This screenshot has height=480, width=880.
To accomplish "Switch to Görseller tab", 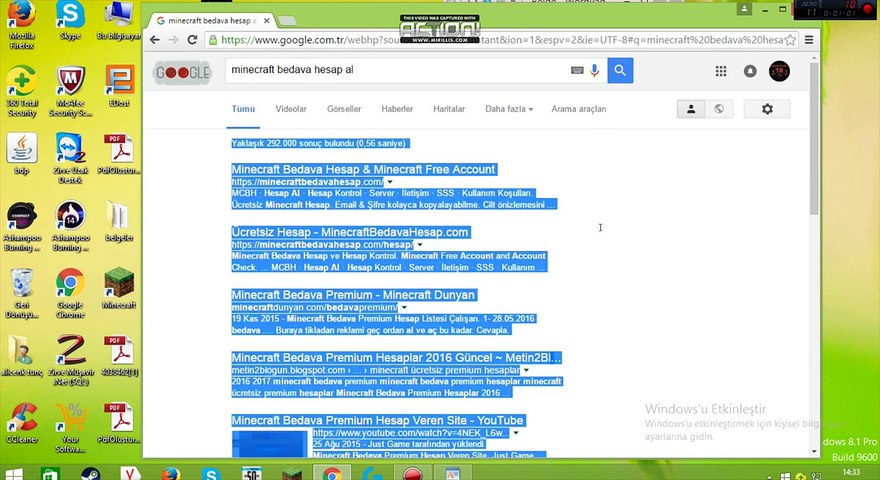I will pyautogui.click(x=344, y=109).
